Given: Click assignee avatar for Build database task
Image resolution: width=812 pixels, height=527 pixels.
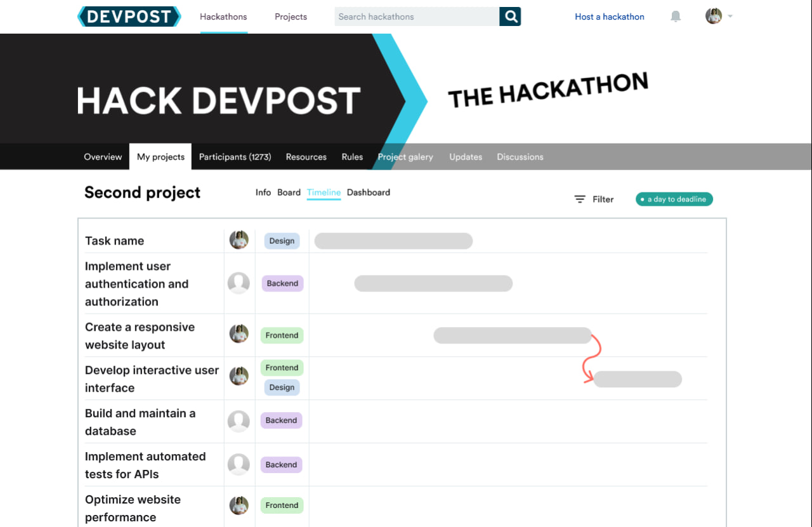Looking at the screenshot, I should pyautogui.click(x=239, y=421).
